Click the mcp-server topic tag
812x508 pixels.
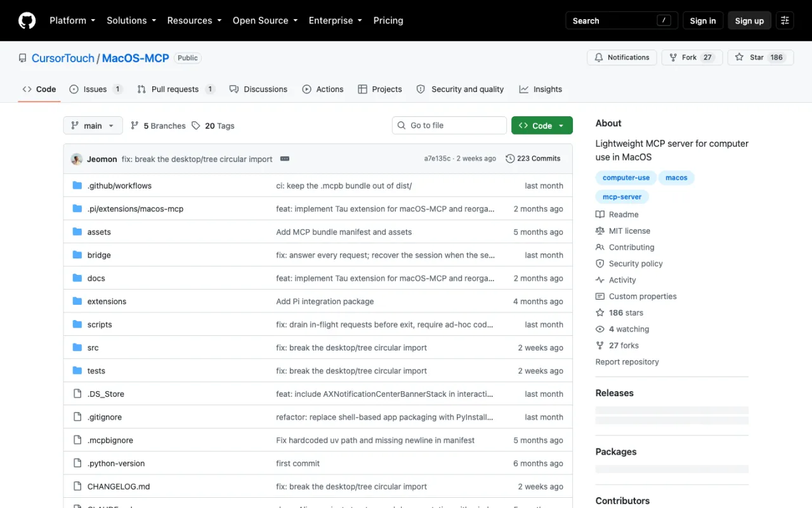pyautogui.click(x=622, y=197)
